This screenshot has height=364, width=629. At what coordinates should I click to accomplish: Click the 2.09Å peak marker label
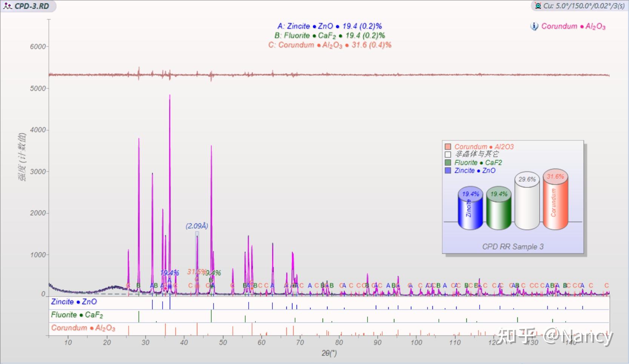click(x=197, y=226)
